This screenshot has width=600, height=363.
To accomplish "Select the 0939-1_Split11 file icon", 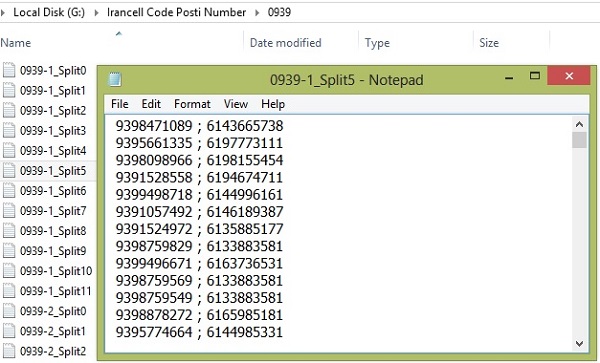I will (9, 291).
